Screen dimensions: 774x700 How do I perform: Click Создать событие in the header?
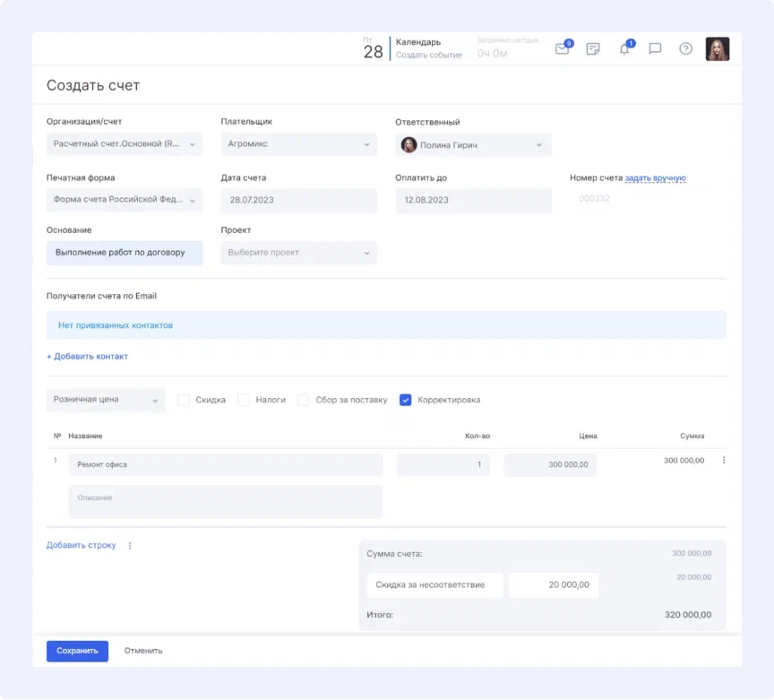pos(428,56)
